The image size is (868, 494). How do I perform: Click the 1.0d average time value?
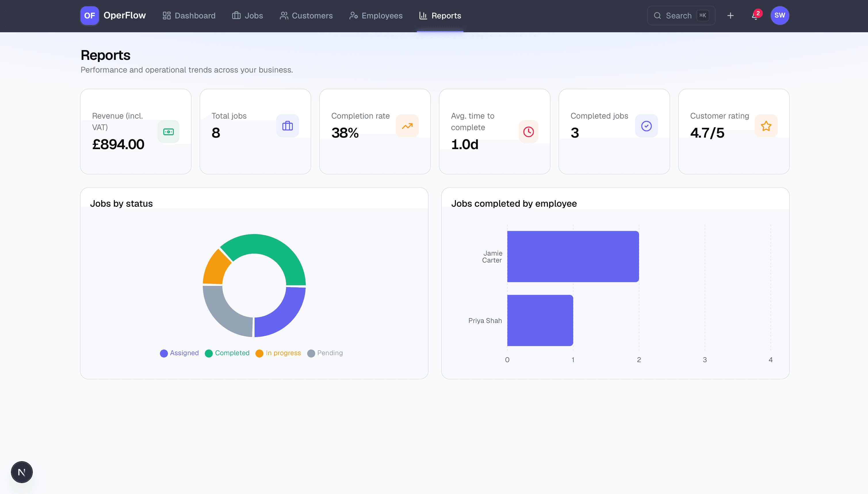[x=465, y=144]
